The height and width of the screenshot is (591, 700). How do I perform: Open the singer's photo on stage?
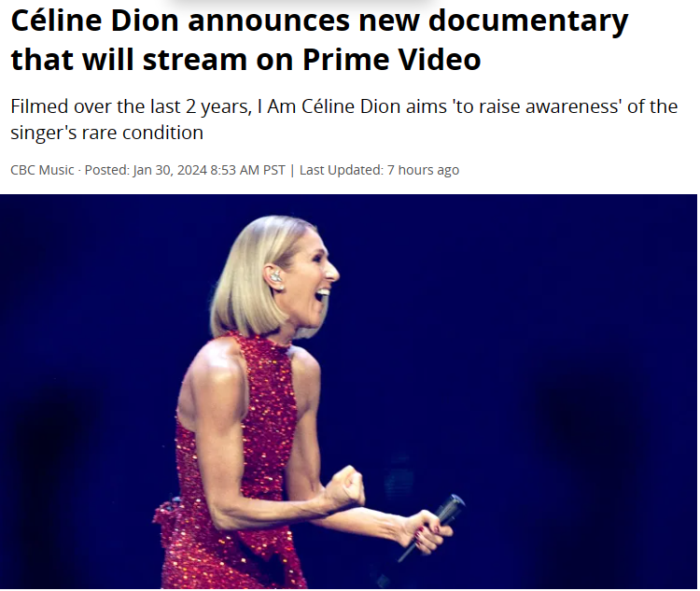348,391
